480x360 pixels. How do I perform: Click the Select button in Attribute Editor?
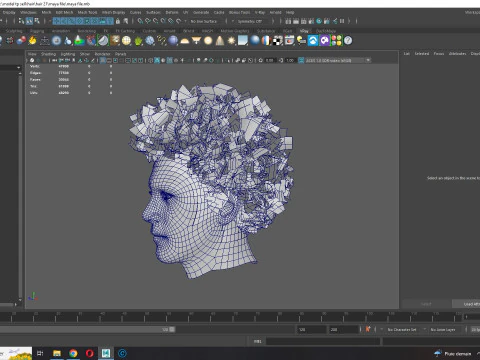[x=426, y=304]
